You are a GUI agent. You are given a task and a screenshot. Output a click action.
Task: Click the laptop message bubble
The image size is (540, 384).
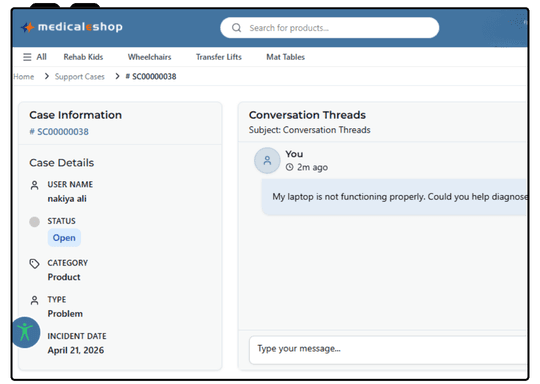pos(394,197)
